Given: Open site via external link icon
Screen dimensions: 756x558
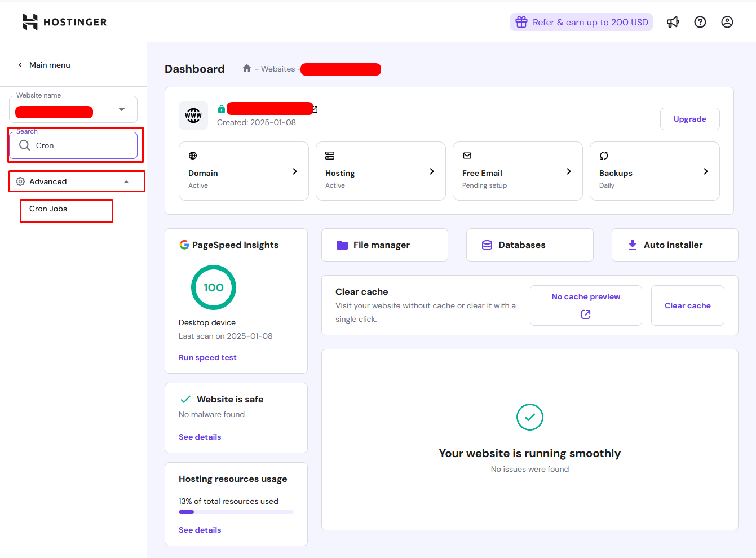Looking at the screenshot, I should (315, 109).
